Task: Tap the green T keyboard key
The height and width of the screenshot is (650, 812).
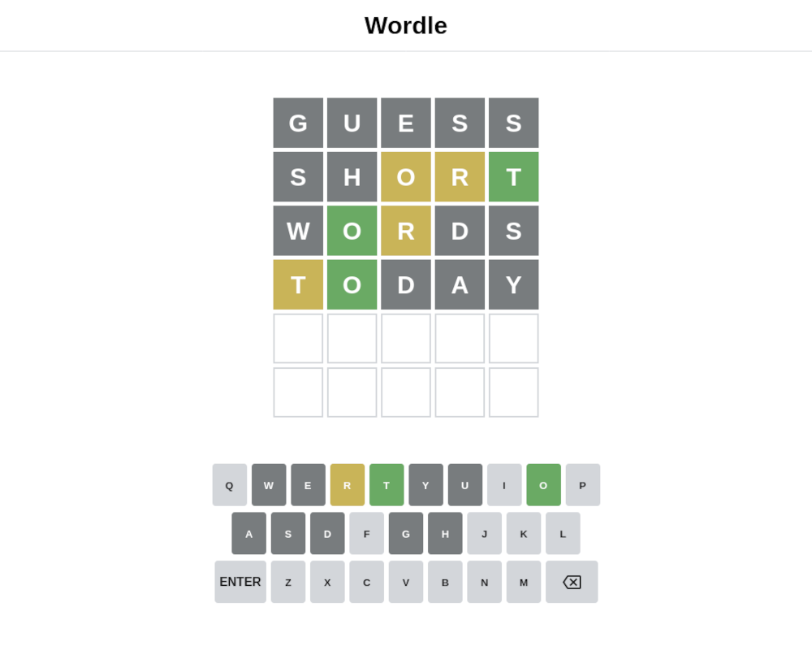Action: point(387,484)
